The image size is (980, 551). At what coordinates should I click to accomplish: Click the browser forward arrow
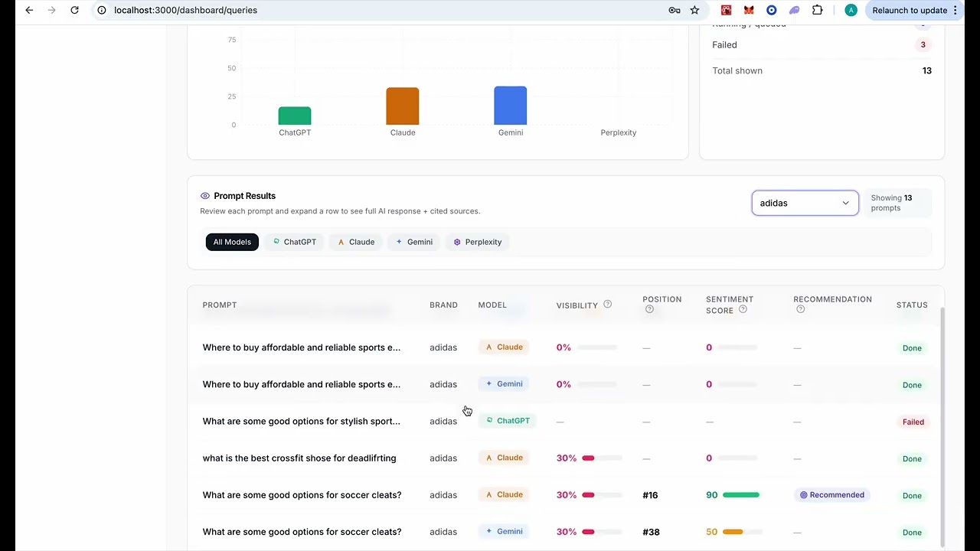(52, 10)
